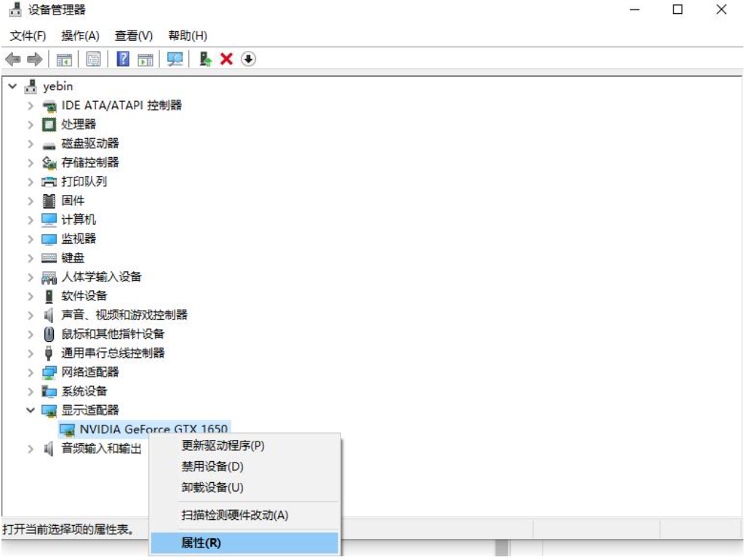Select the NVIDIA GeForce GTX 1650 label
The width and height of the screenshot is (750, 560).
153,430
